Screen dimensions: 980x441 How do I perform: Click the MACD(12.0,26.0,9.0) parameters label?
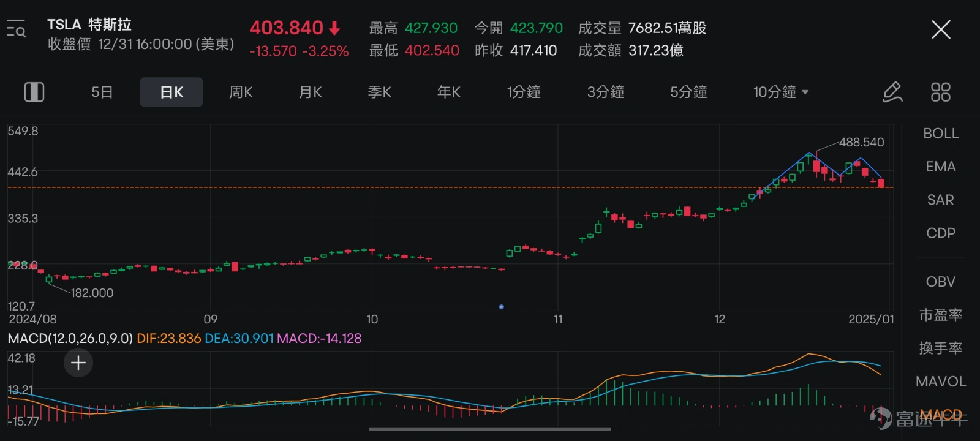[x=70, y=338]
